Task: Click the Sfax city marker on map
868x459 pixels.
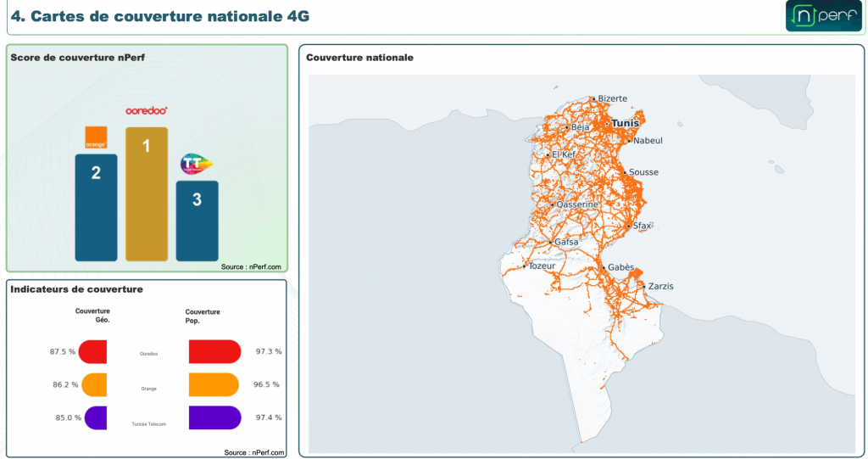Action: tap(628, 227)
